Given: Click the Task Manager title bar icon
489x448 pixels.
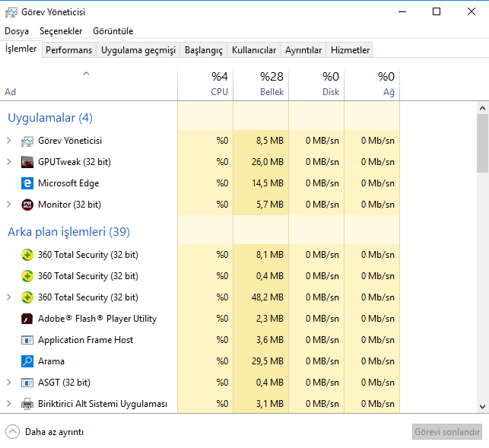Looking at the screenshot, I should [x=11, y=12].
